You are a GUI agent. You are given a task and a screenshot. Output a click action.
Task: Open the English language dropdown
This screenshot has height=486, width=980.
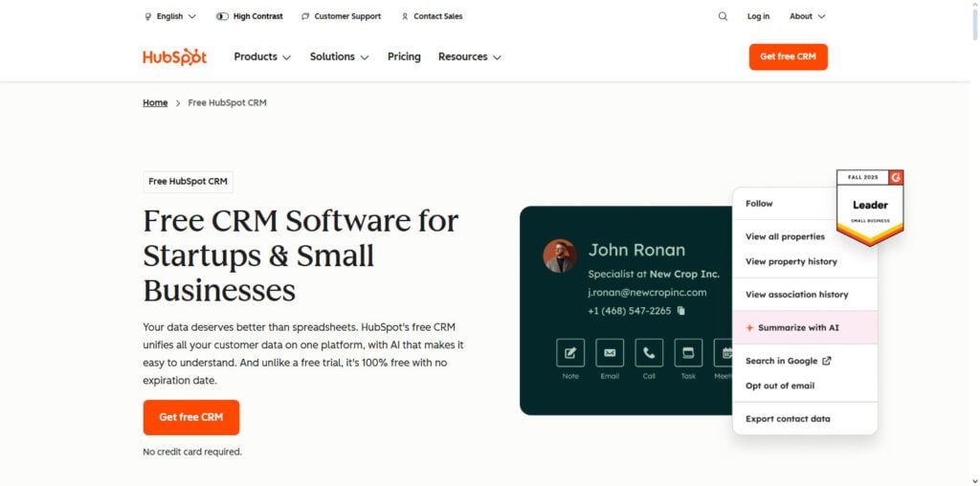[170, 17]
